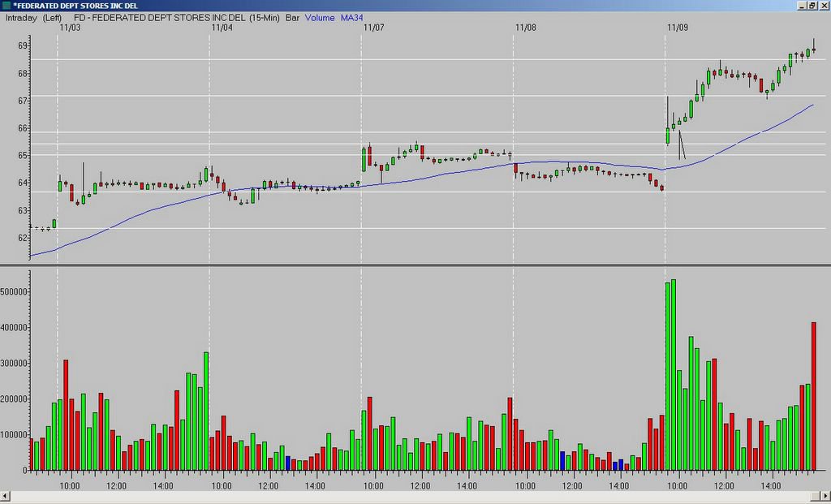Viewport: 831px width, 504px height.
Task: Click the 500000 volume axis label
Action: (x=14, y=292)
